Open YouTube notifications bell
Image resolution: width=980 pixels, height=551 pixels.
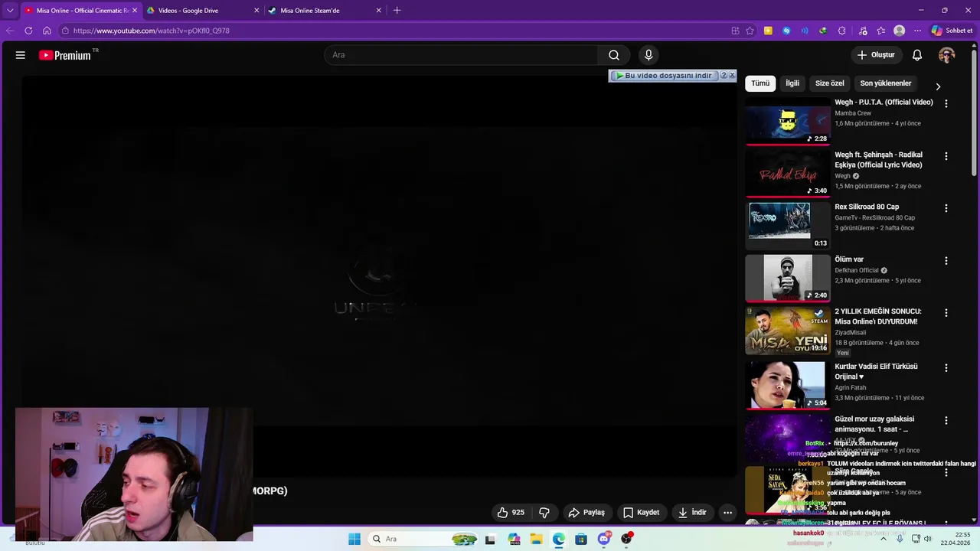pos(917,55)
